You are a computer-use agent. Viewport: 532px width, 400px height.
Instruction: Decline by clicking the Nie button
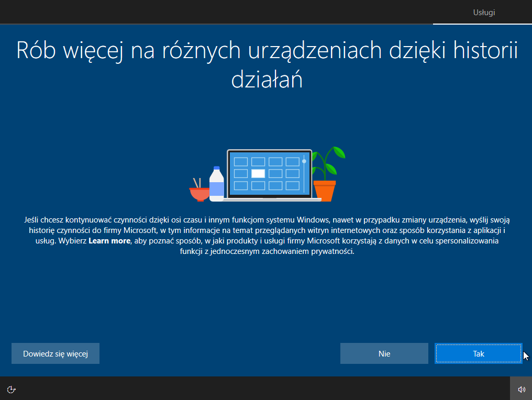pyautogui.click(x=384, y=353)
